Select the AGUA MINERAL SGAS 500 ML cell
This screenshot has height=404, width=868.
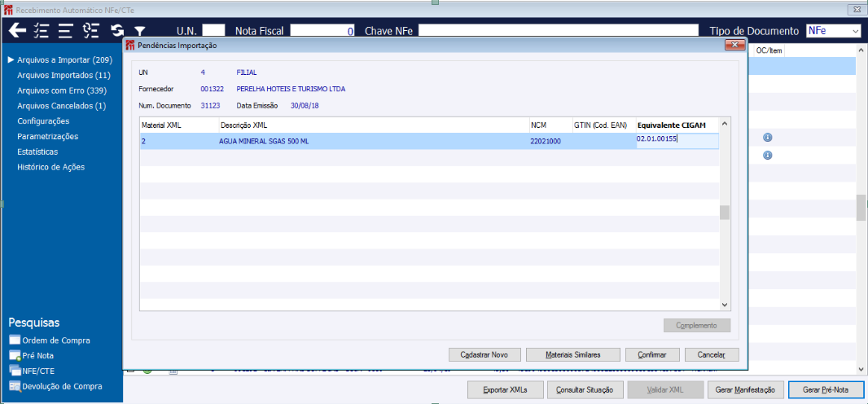pos(264,141)
